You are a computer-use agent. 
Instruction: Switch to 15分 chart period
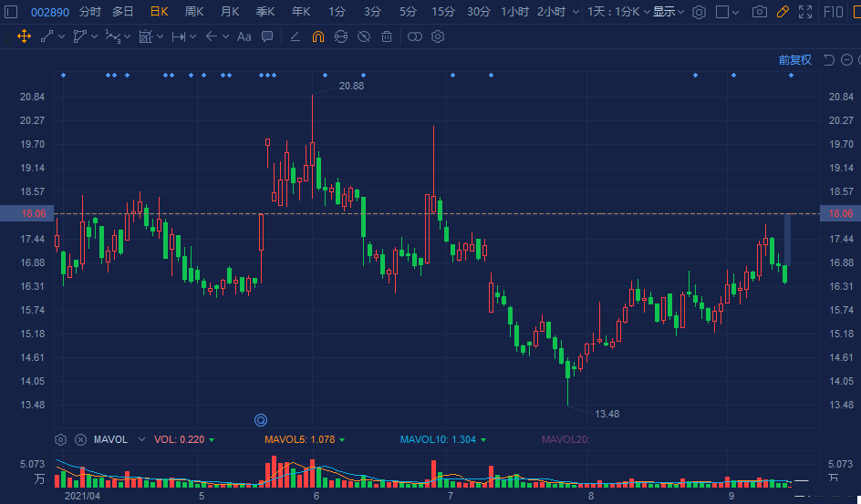point(443,12)
